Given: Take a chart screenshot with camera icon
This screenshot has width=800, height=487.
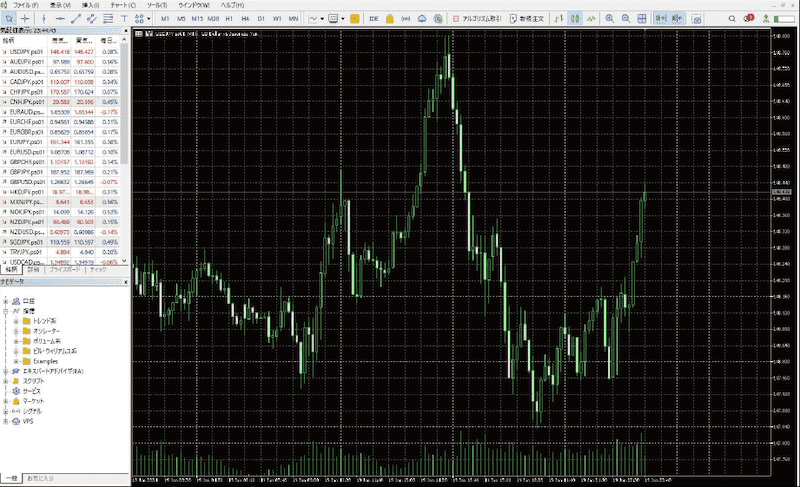Looking at the screenshot, I should coord(696,18).
